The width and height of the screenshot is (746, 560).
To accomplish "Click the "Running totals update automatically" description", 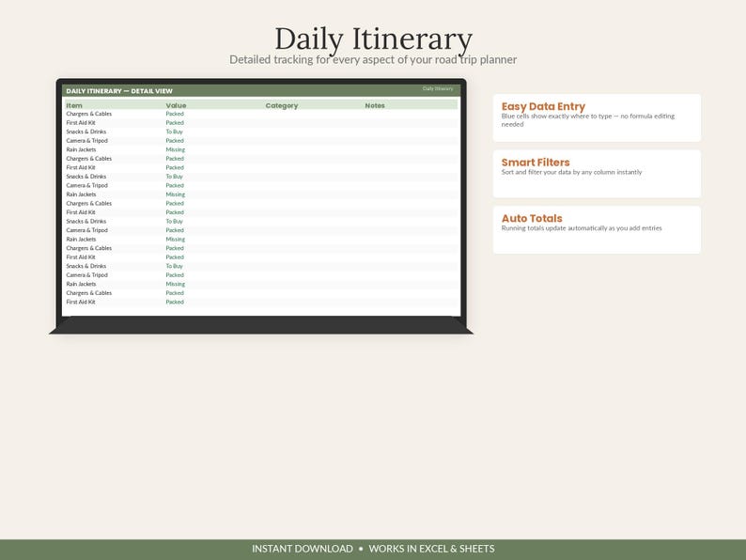I will (x=582, y=228).
